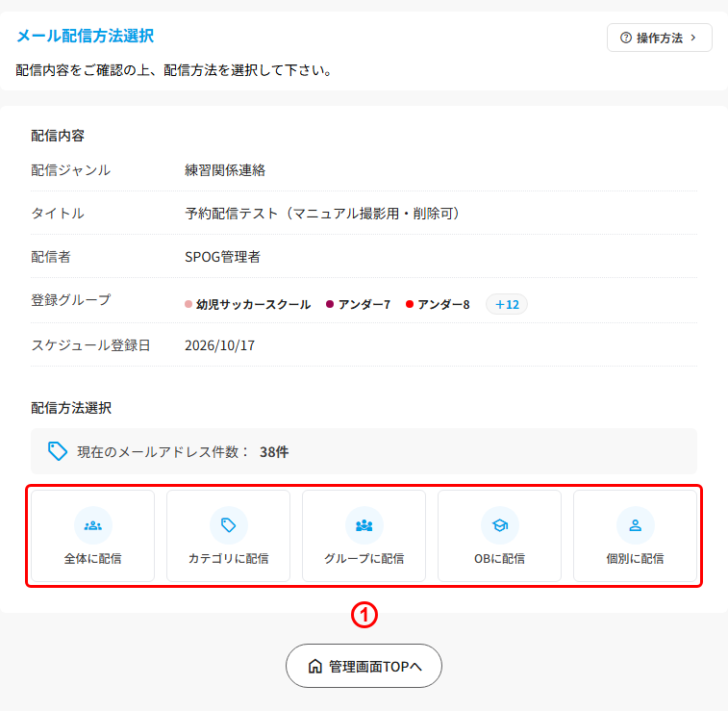
Task: Click the スケジュール登録日 field label
Action: pyautogui.click(x=90, y=345)
